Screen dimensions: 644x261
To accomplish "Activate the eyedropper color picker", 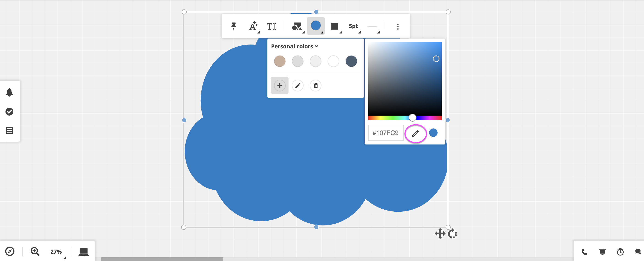I will pyautogui.click(x=415, y=133).
